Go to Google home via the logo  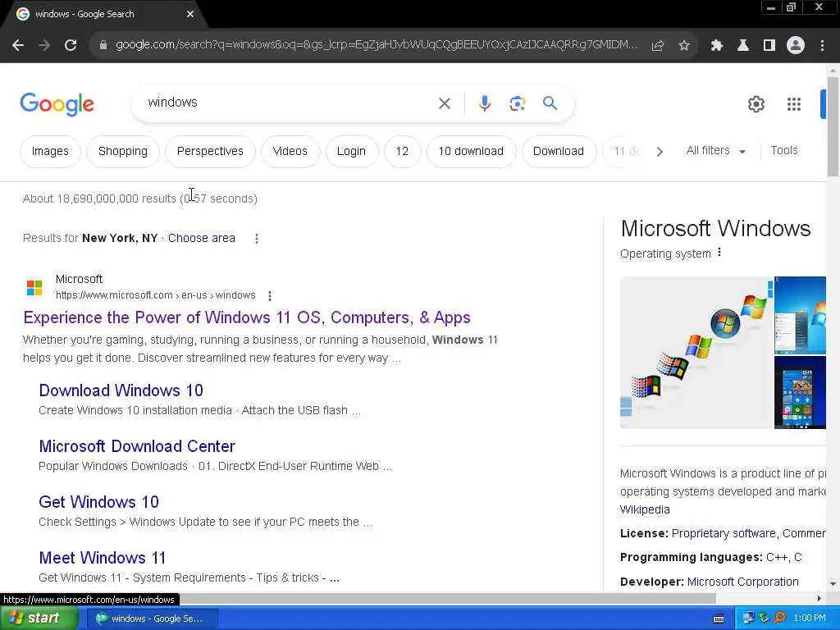click(57, 104)
